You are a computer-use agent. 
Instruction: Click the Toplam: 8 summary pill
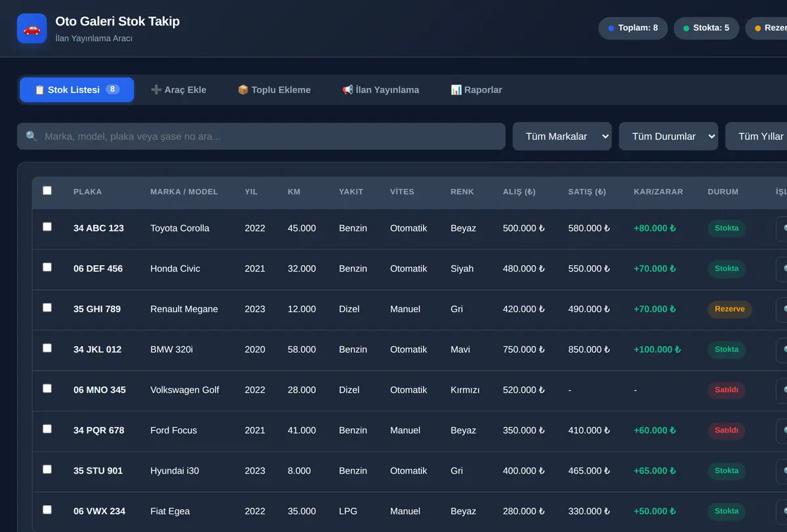[633, 28]
